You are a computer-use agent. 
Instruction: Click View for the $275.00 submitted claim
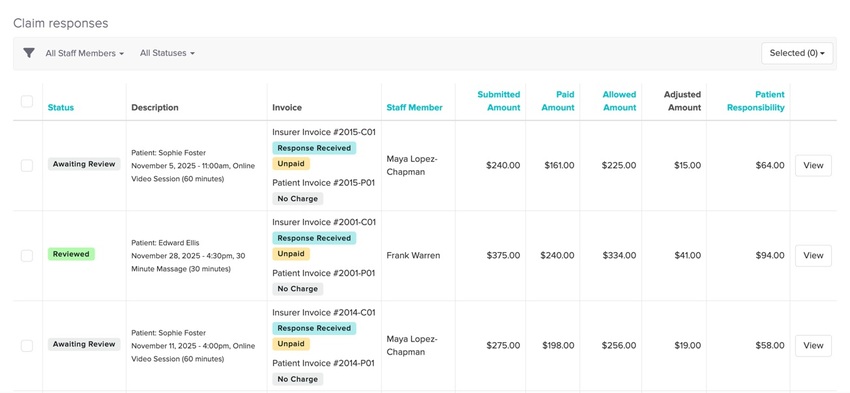tap(813, 345)
